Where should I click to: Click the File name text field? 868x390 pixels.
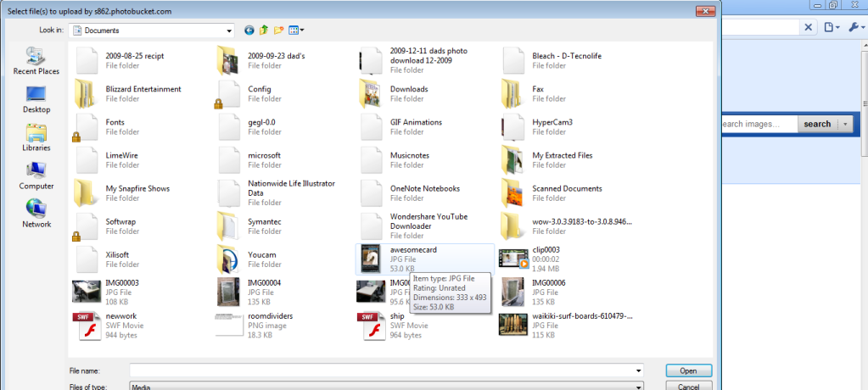(382, 370)
